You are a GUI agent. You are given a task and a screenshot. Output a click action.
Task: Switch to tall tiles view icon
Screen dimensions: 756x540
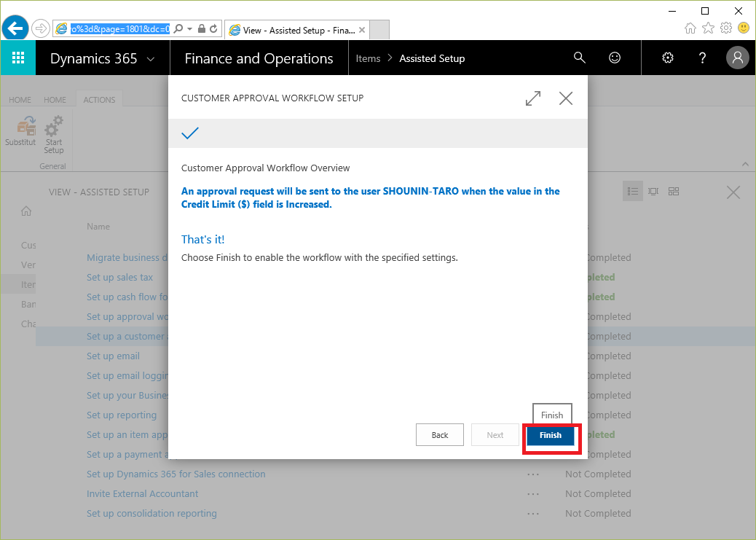tap(653, 192)
